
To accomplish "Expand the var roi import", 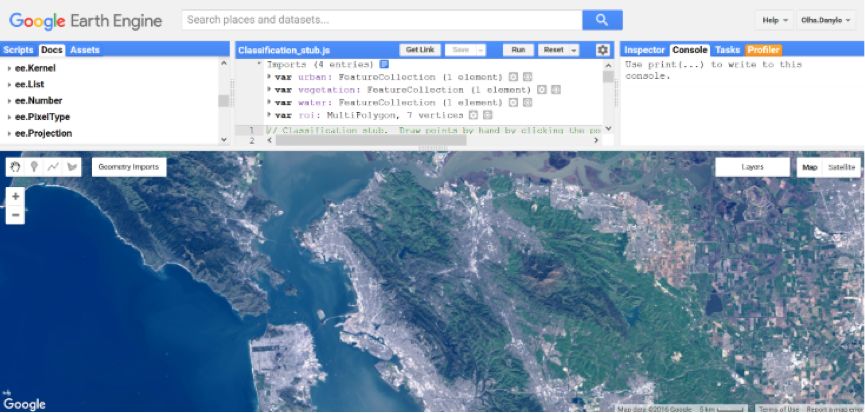I will click(269, 115).
